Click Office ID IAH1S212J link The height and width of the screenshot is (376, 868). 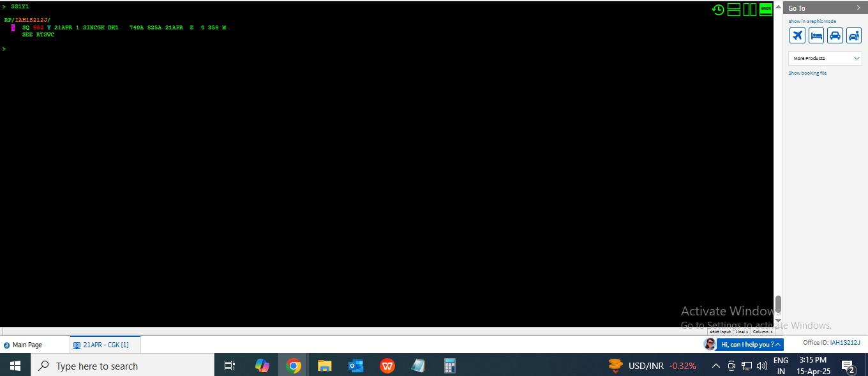(x=832, y=343)
